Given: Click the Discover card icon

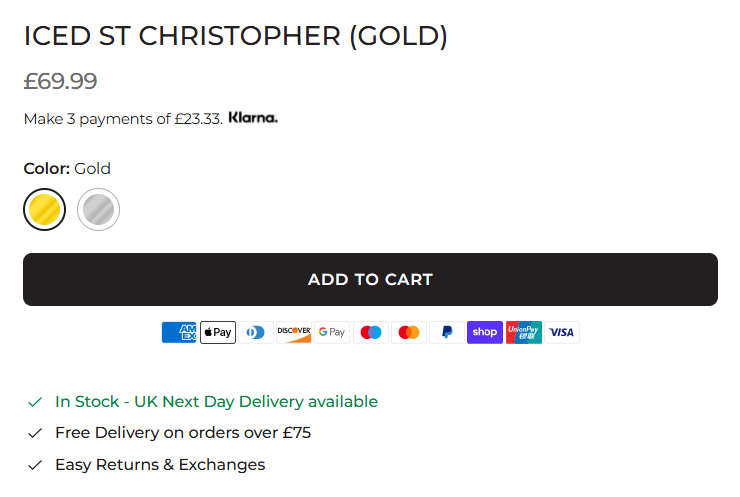Looking at the screenshot, I should click(x=294, y=332).
